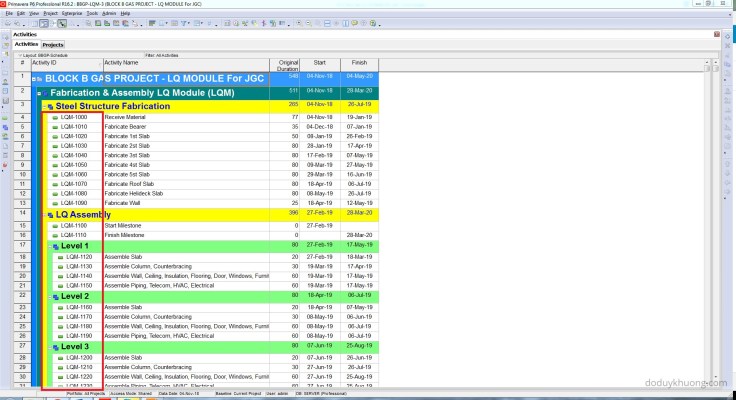Screen dimensions: 736x400
Task: Click the Filter funnel icon
Action: (184, 23)
